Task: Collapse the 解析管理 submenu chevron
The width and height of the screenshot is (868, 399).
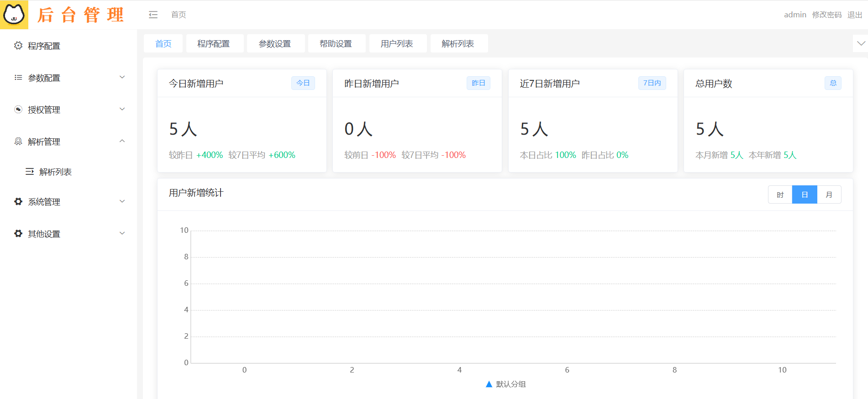Action: click(122, 141)
